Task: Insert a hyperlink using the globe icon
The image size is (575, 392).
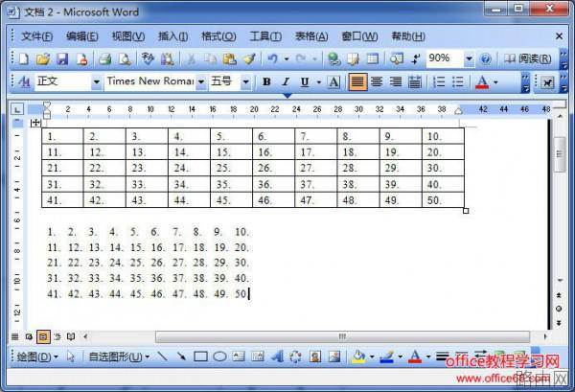Action: point(333,59)
